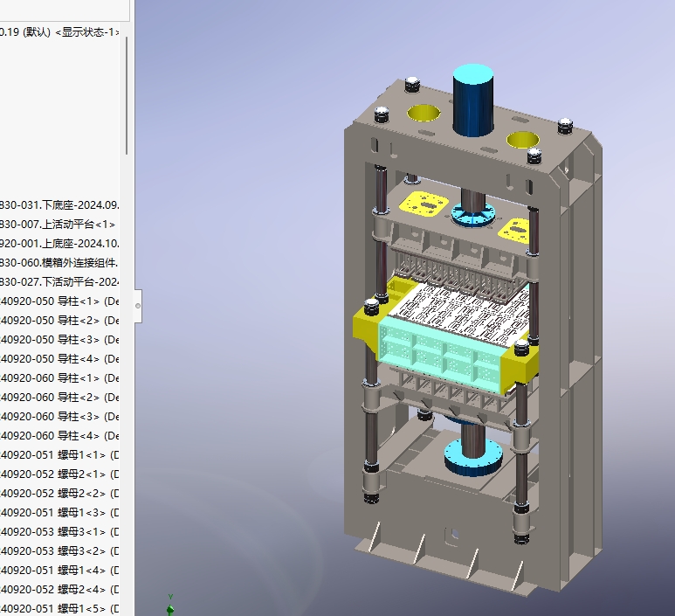Collapse the feature tree panel handle
The width and height of the screenshot is (675, 616).
(x=138, y=306)
